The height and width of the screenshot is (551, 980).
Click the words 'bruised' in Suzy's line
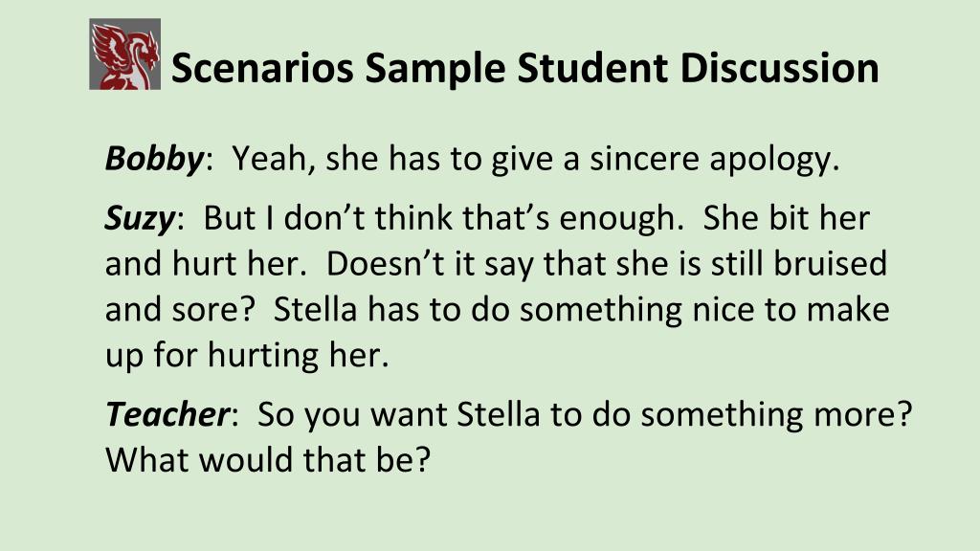(x=831, y=263)
